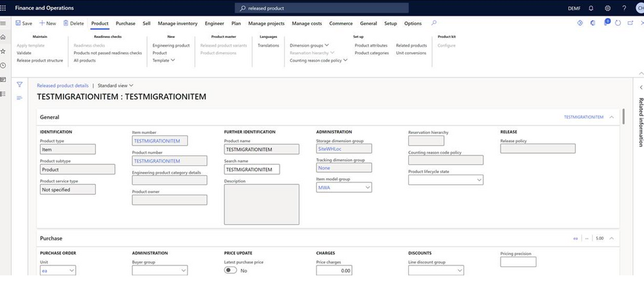
Task: Open the Purchase tab
Action: [126, 23]
